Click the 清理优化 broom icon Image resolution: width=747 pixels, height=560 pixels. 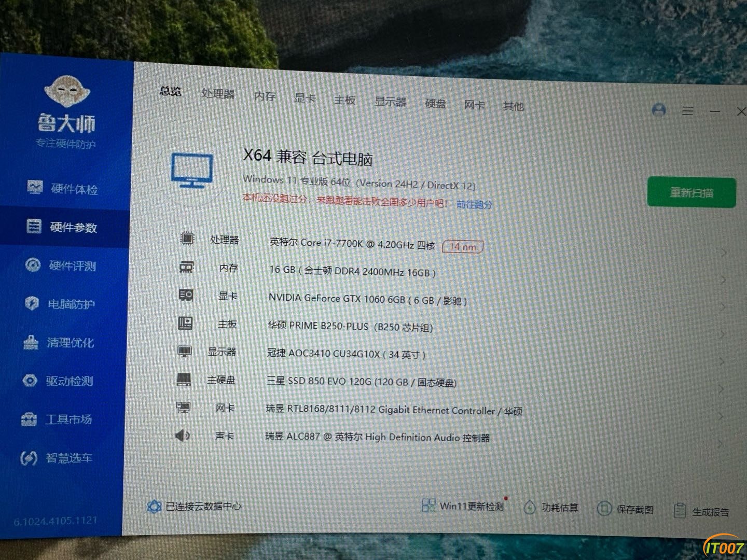tap(31, 342)
